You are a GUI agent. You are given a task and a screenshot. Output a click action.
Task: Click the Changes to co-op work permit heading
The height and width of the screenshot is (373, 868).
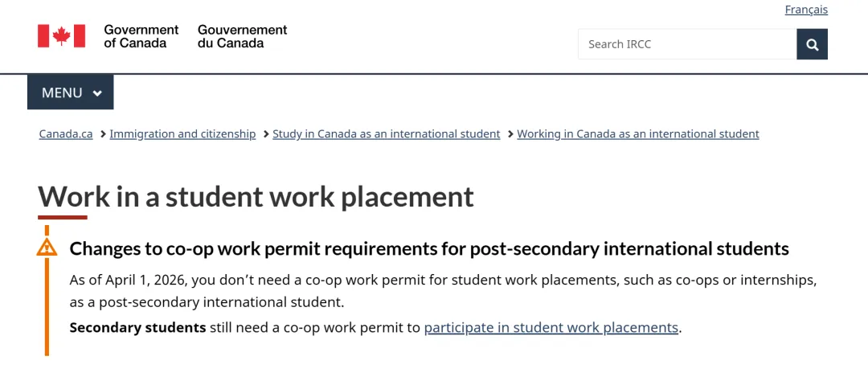(429, 248)
